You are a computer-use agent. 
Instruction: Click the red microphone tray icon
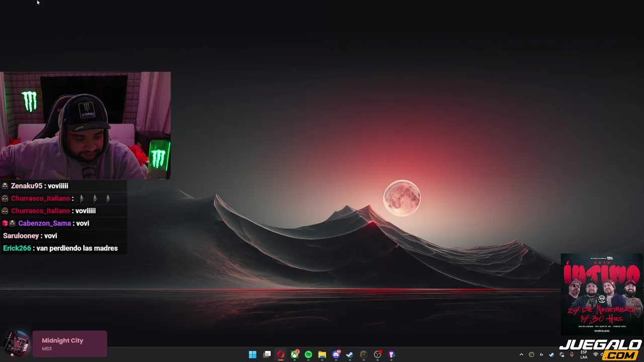coord(572,354)
